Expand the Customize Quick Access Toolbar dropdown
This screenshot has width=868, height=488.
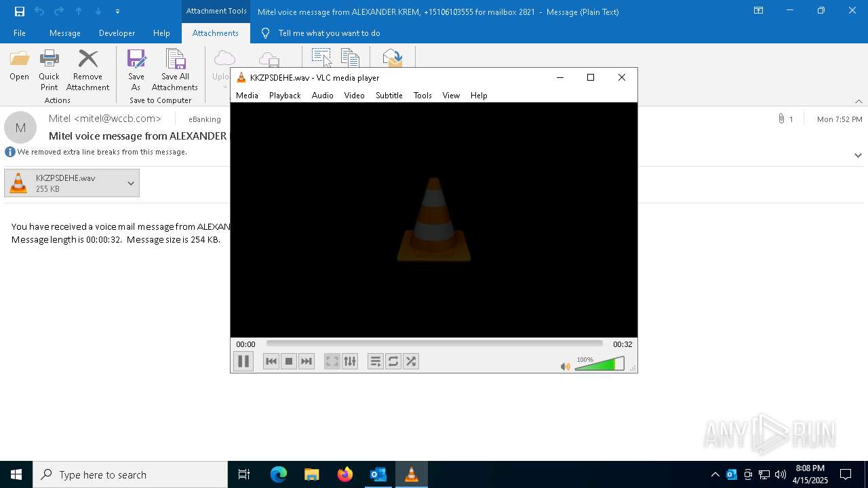(117, 12)
